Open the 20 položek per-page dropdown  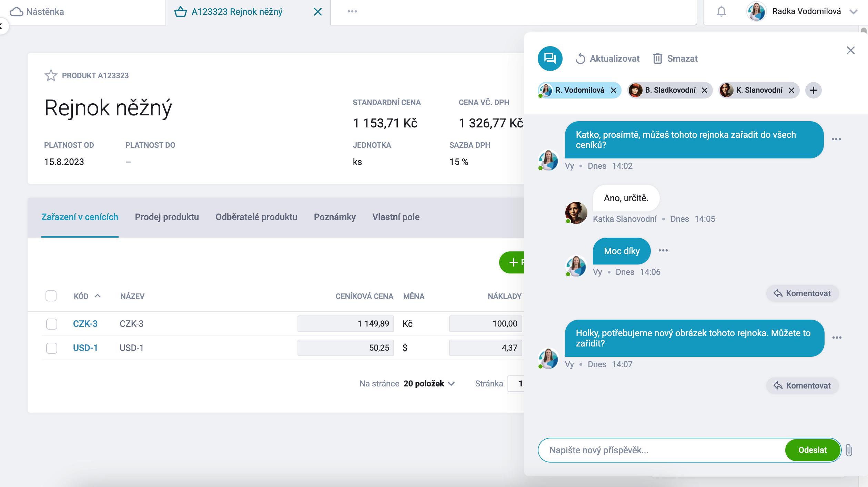[429, 384]
